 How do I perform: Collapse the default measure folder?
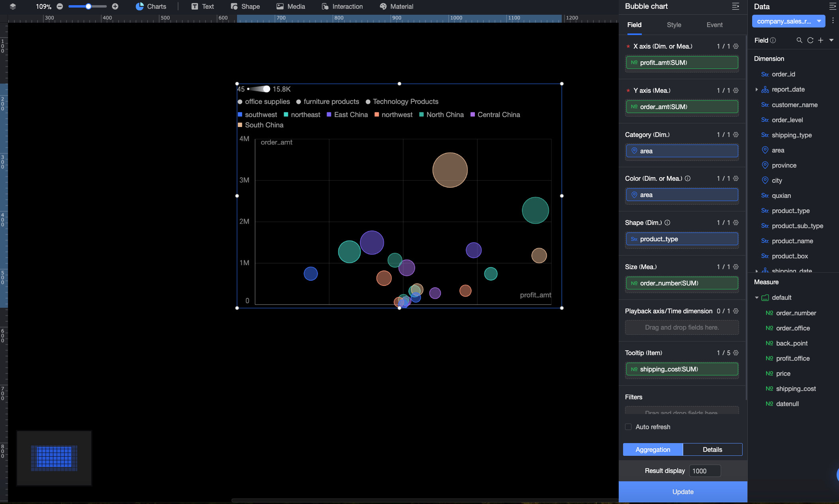pyautogui.click(x=757, y=297)
